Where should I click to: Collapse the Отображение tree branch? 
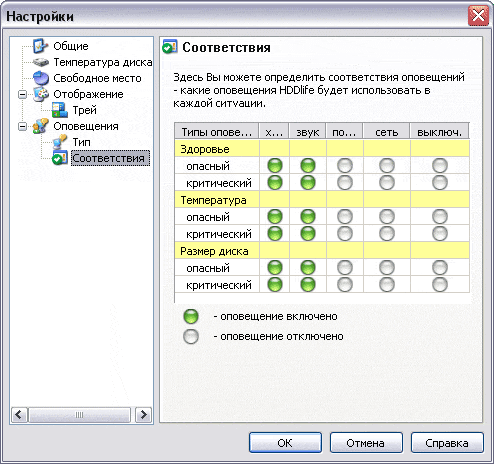[x=22, y=94]
